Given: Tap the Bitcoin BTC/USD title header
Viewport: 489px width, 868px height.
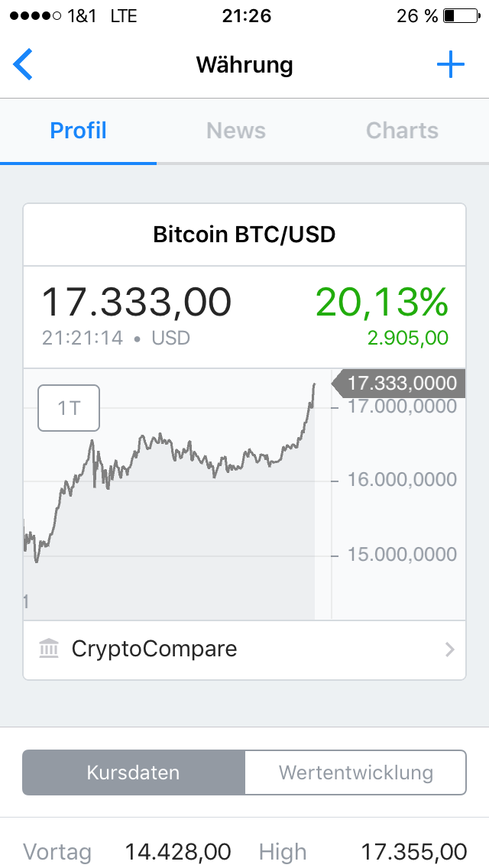Looking at the screenshot, I should pos(244,234).
